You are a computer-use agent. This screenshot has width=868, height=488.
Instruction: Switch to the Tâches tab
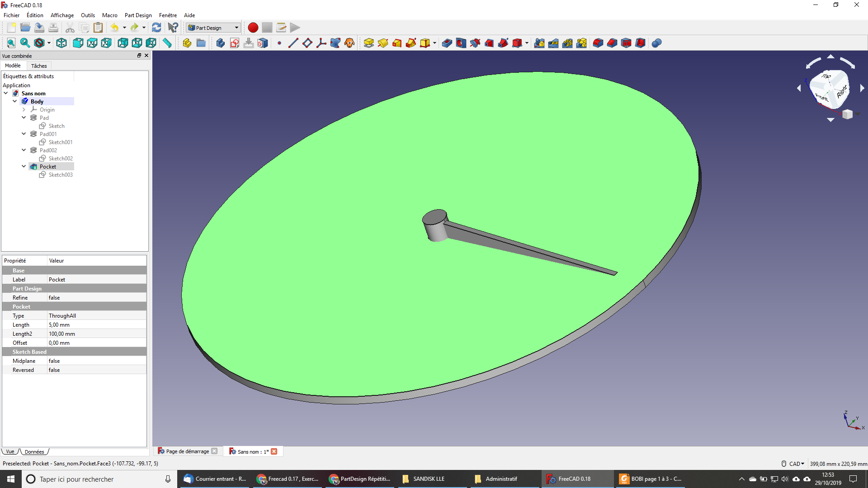pos(39,66)
